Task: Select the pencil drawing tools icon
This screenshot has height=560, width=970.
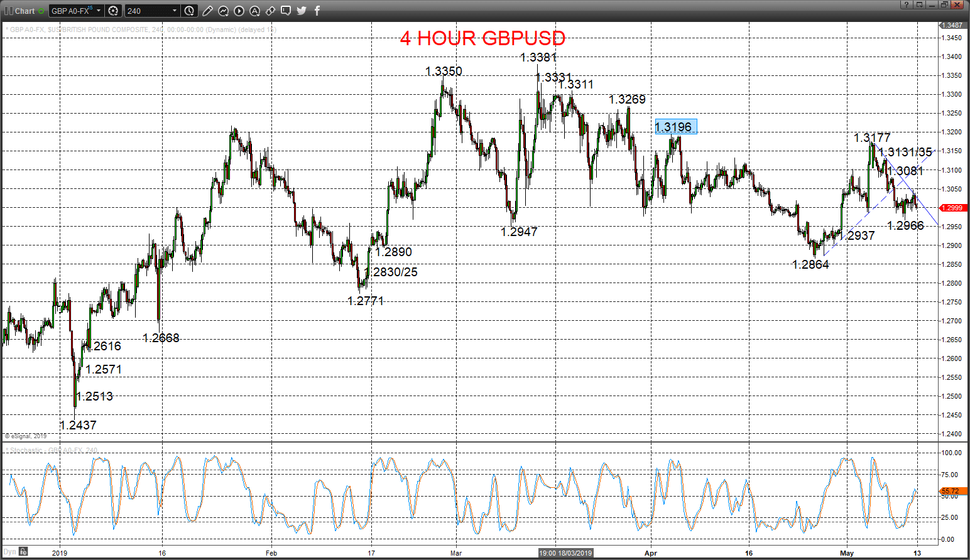Action: pyautogui.click(x=207, y=11)
